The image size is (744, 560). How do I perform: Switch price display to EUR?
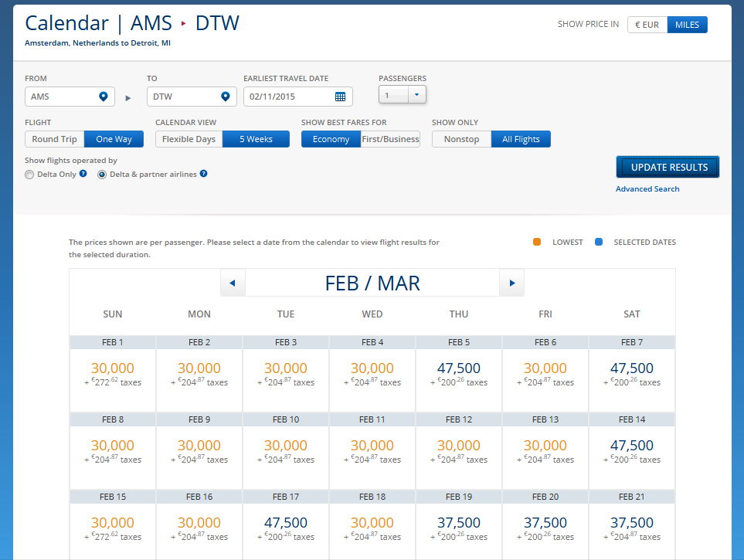pyautogui.click(x=647, y=24)
